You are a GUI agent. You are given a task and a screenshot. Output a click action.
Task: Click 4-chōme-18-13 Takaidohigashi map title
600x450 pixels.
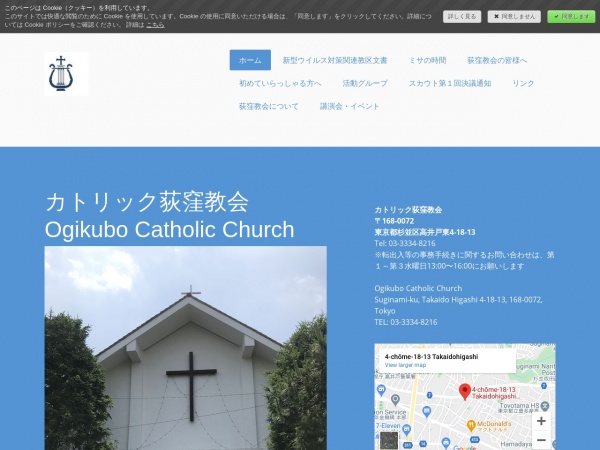[431, 357]
